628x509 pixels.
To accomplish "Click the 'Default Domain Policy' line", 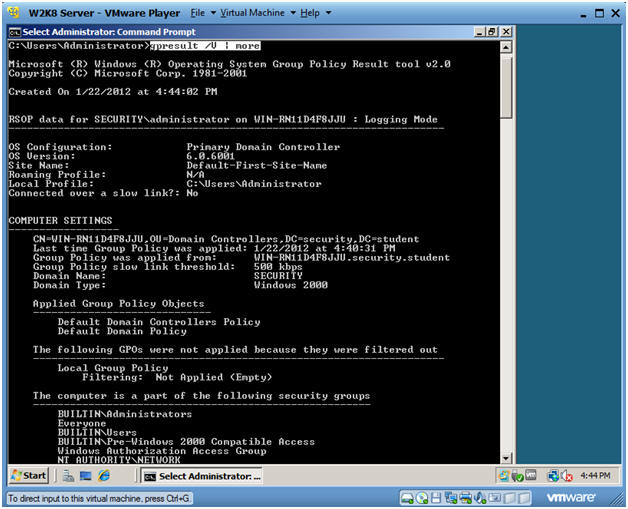I will coord(122,331).
